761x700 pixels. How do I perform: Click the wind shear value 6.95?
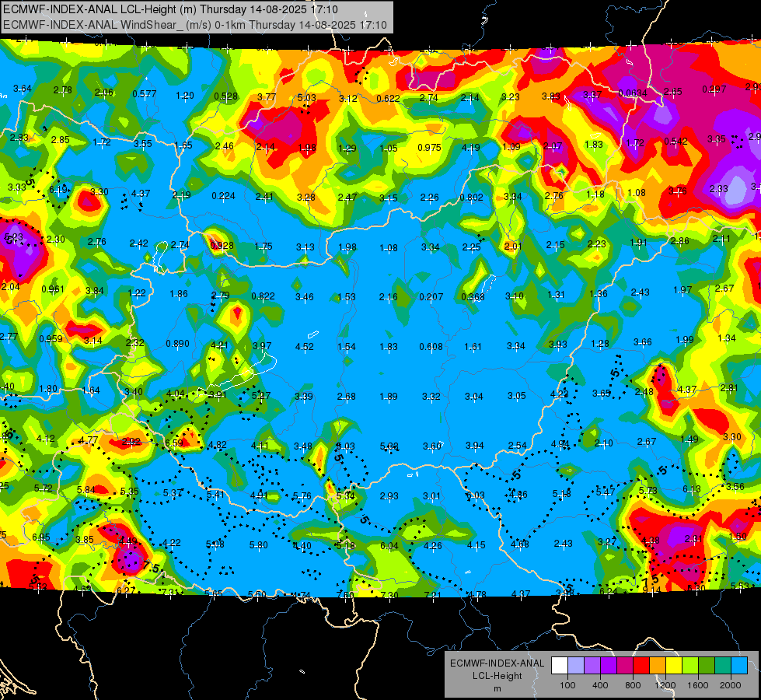pos(40,537)
